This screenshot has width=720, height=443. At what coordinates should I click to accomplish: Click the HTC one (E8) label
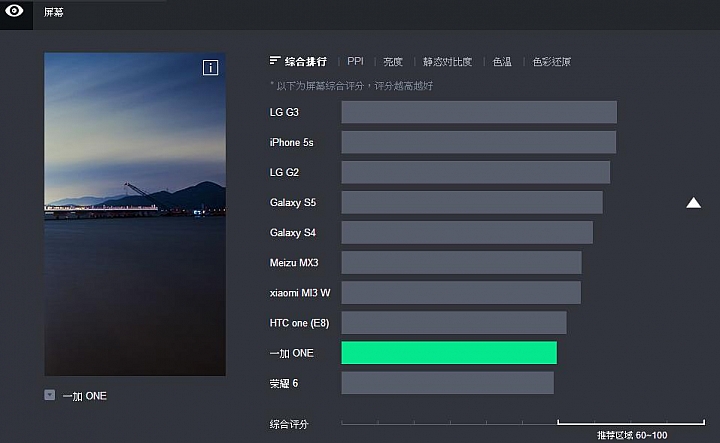tap(299, 323)
